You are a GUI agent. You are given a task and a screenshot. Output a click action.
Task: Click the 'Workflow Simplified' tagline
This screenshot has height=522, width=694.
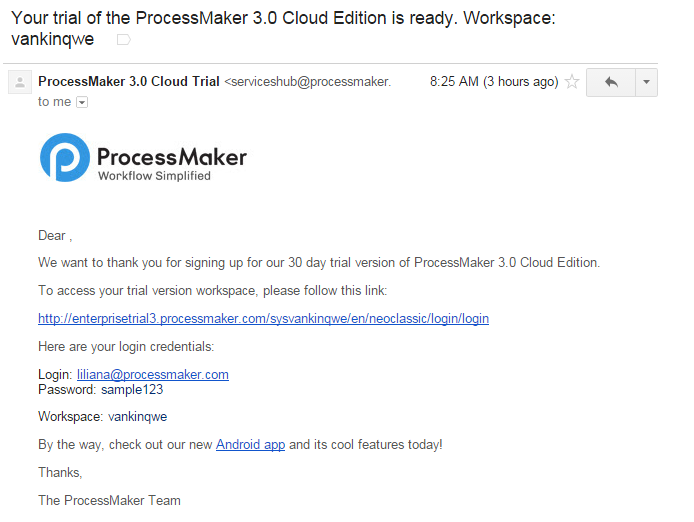pyautogui.click(x=154, y=176)
